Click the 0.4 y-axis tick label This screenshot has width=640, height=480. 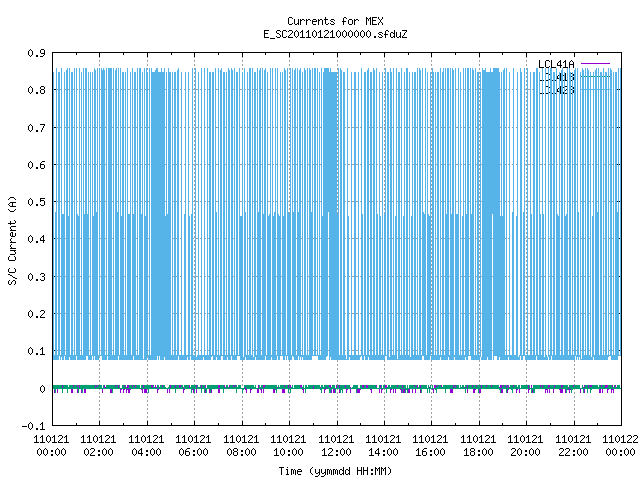click(x=36, y=239)
